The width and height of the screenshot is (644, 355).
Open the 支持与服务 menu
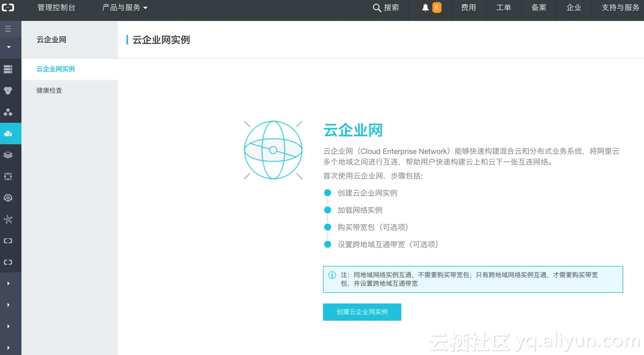click(x=621, y=8)
